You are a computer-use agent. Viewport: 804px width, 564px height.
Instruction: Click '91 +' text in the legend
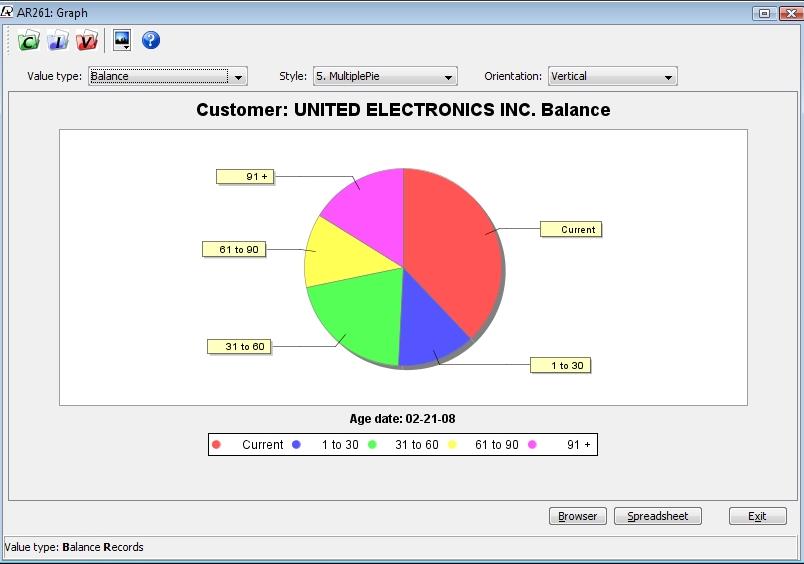click(x=579, y=445)
